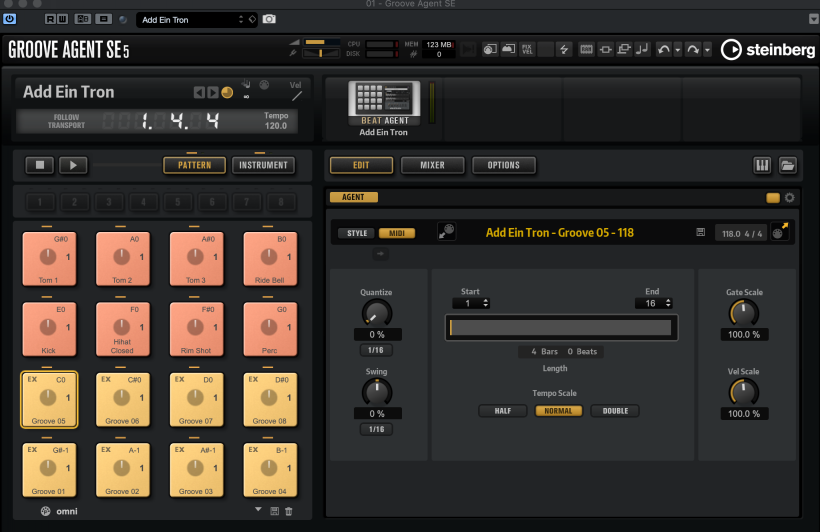Click the Agent settings gear icon
The height and width of the screenshot is (532, 820).
[x=790, y=197]
